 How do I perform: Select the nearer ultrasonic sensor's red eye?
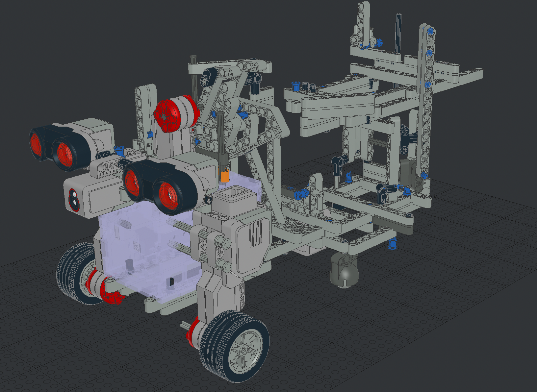point(168,197)
